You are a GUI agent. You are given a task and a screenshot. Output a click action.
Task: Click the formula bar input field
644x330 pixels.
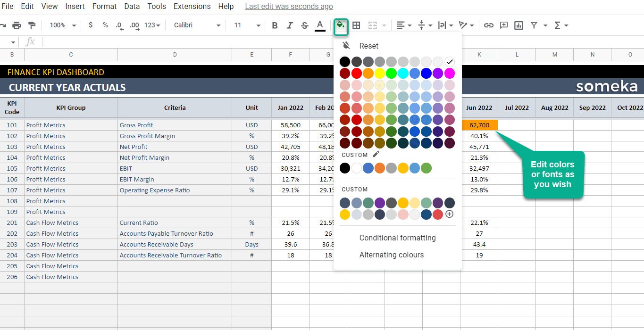click(342, 42)
